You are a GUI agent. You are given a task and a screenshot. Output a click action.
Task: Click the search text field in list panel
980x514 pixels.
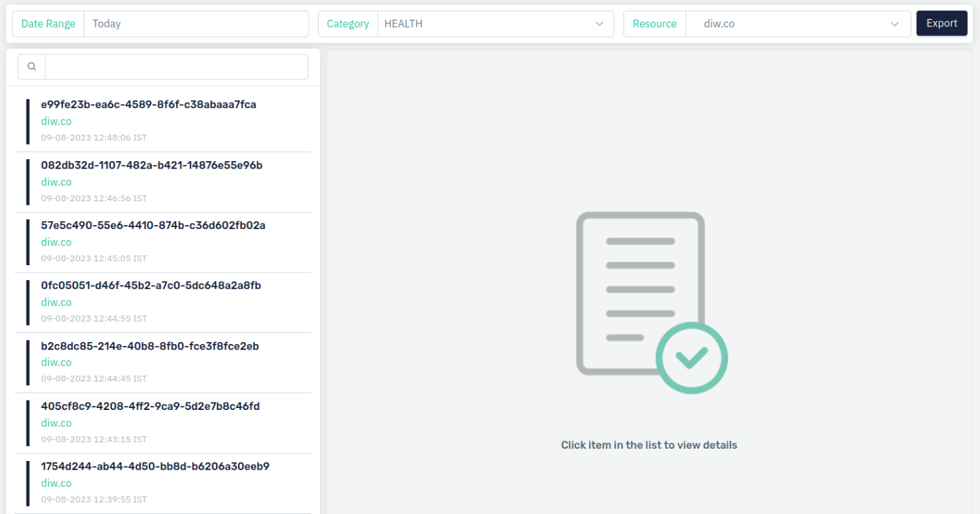pyautogui.click(x=176, y=67)
